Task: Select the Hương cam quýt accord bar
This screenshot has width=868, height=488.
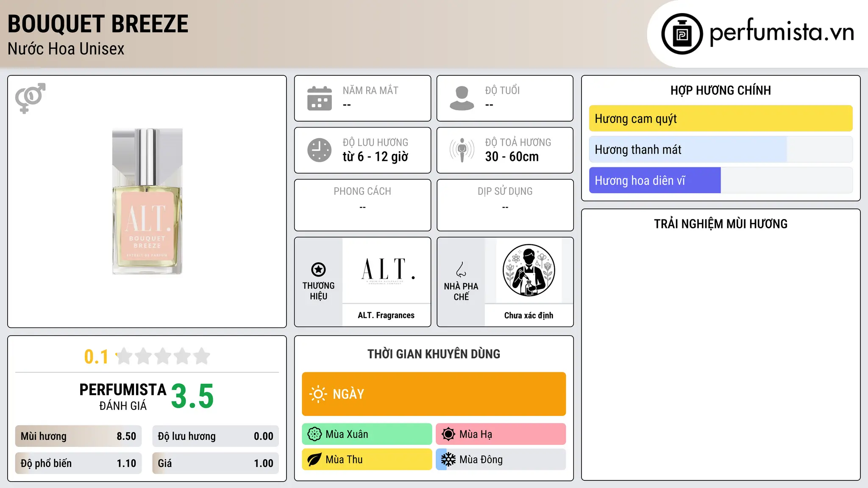Action: point(721,119)
